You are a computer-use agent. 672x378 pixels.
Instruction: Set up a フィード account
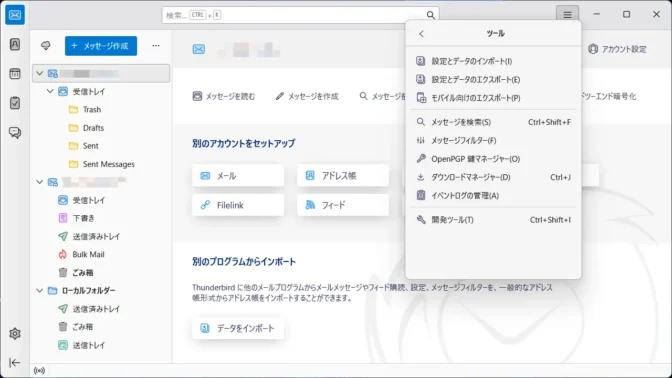(343, 205)
